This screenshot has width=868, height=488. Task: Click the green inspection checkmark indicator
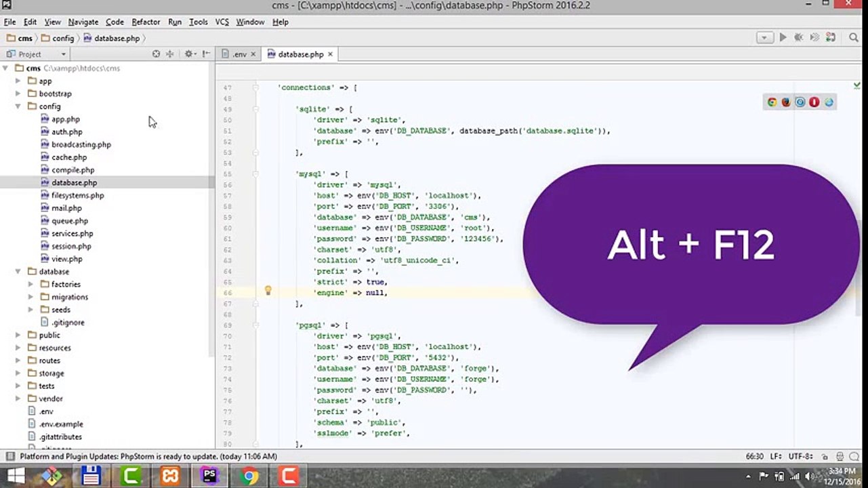point(857,85)
